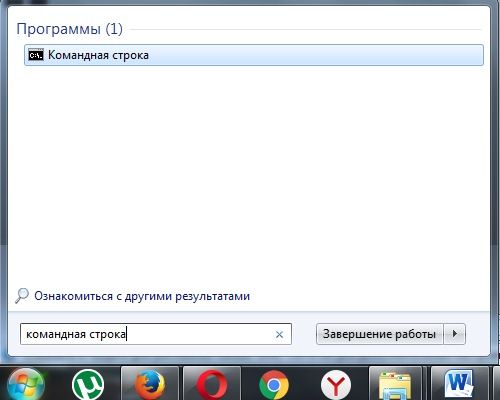This screenshot has height=400, width=500.
Task: Click the Windows Start orb
Action: [26, 385]
